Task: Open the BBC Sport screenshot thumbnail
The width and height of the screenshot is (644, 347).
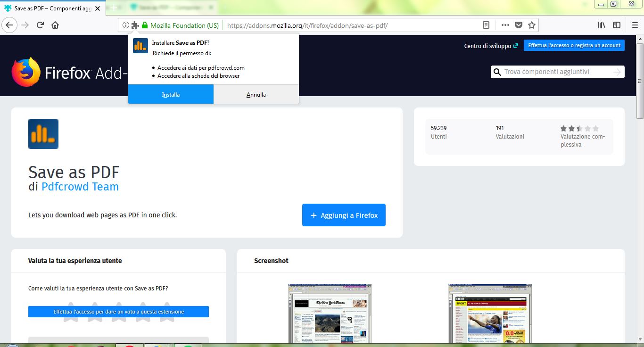Action: [x=490, y=314]
